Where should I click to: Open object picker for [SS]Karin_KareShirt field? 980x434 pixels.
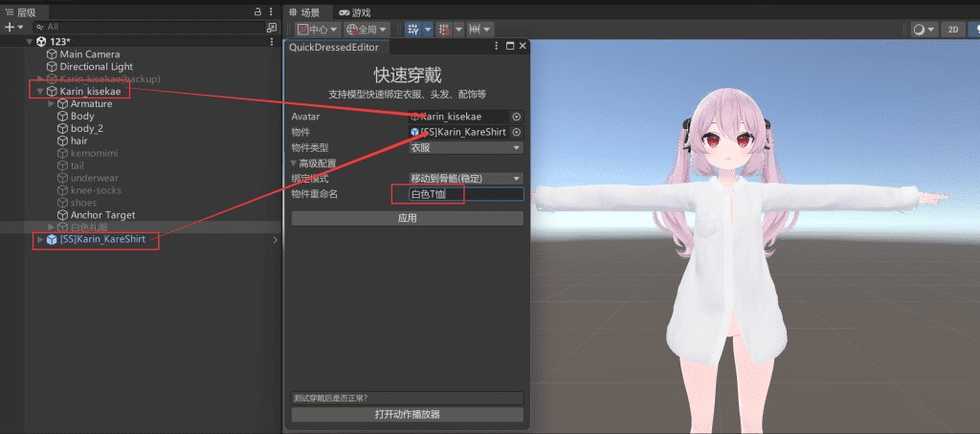point(517,132)
